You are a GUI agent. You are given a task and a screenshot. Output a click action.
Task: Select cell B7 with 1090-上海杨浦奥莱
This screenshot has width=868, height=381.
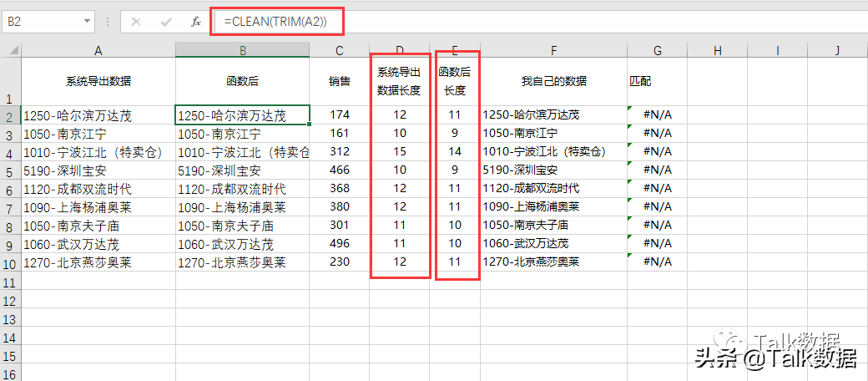coord(243,206)
